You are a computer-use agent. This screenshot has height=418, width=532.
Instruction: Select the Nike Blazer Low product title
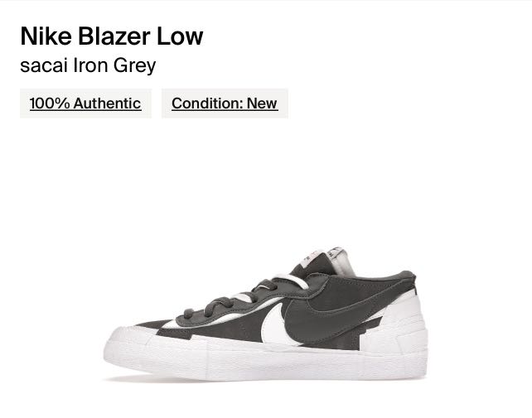(112, 36)
